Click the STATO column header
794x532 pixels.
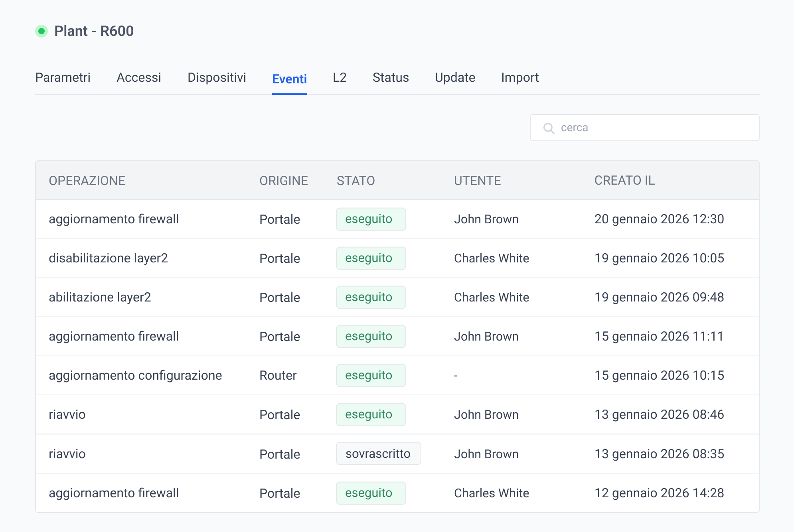point(356,181)
